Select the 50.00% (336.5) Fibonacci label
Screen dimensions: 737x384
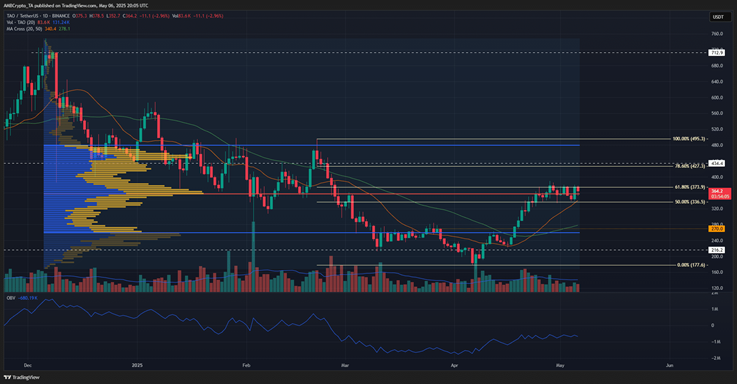point(690,202)
